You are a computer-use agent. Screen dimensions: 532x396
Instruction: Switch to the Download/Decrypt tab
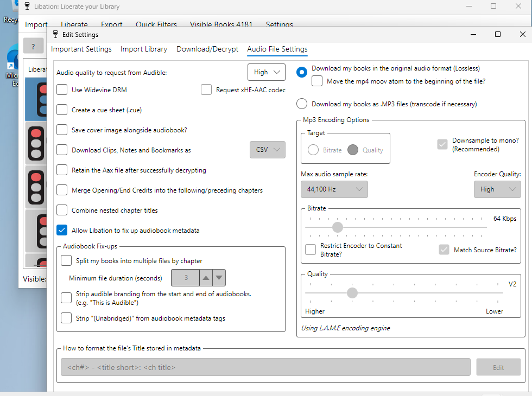click(207, 49)
